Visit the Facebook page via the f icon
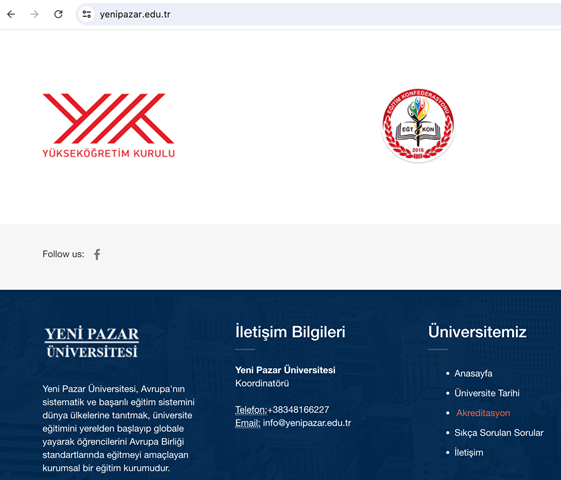The width and height of the screenshot is (561, 480). [x=97, y=254]
